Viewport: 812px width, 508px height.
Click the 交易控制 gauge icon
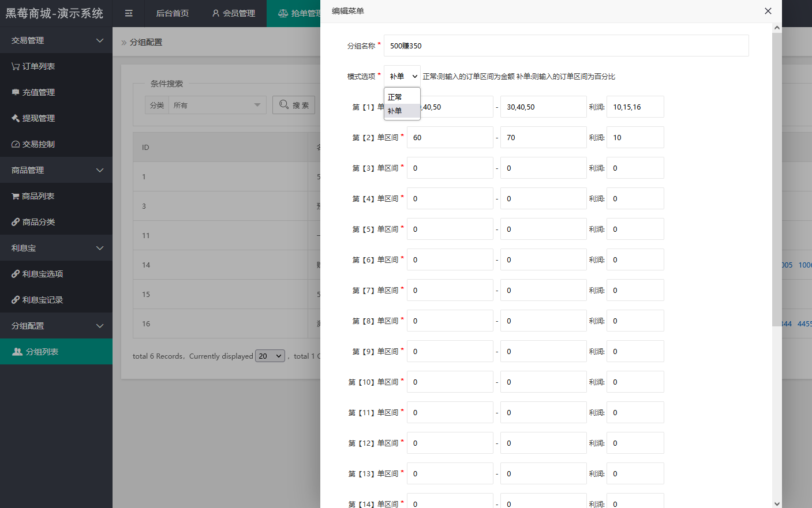16,144
